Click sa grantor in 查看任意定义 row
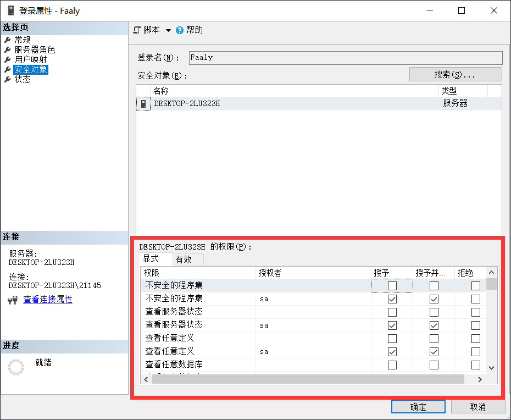The height and width of the screenshot is (420, 511). point(264,352)
